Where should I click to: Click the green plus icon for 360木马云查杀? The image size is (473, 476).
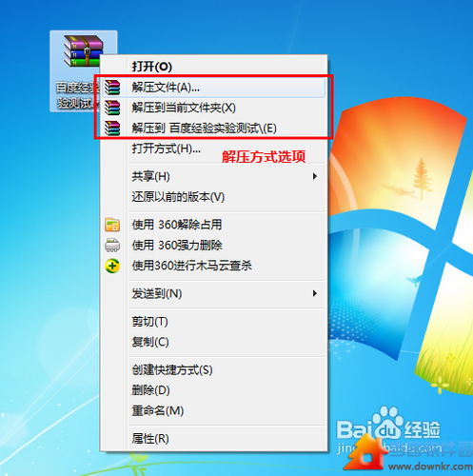pos(112,266)
